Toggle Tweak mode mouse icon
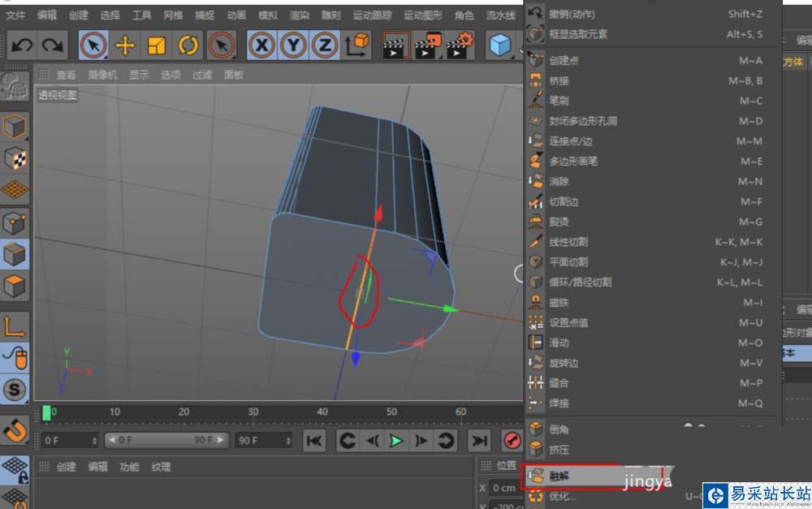812x509 pixels. coord(15,358)
